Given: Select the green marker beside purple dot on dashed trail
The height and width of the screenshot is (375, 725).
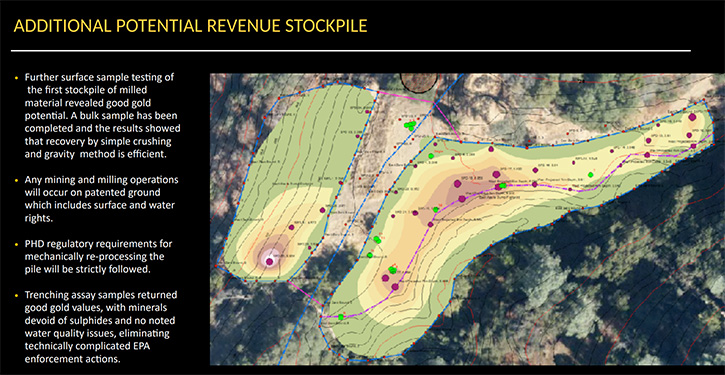Looking at the screenshot, I should click(x=503, y=185).
